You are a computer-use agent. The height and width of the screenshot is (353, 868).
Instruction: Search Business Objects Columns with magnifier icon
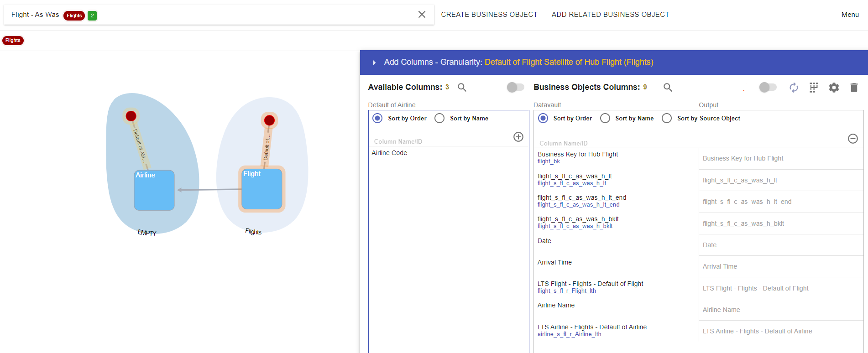(x=668, y=88)
